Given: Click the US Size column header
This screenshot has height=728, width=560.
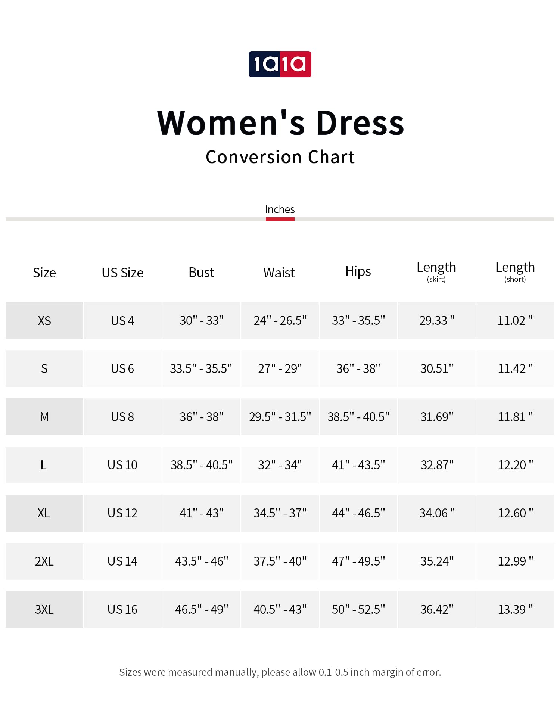Looking at the screenshot, I should 122,273.
